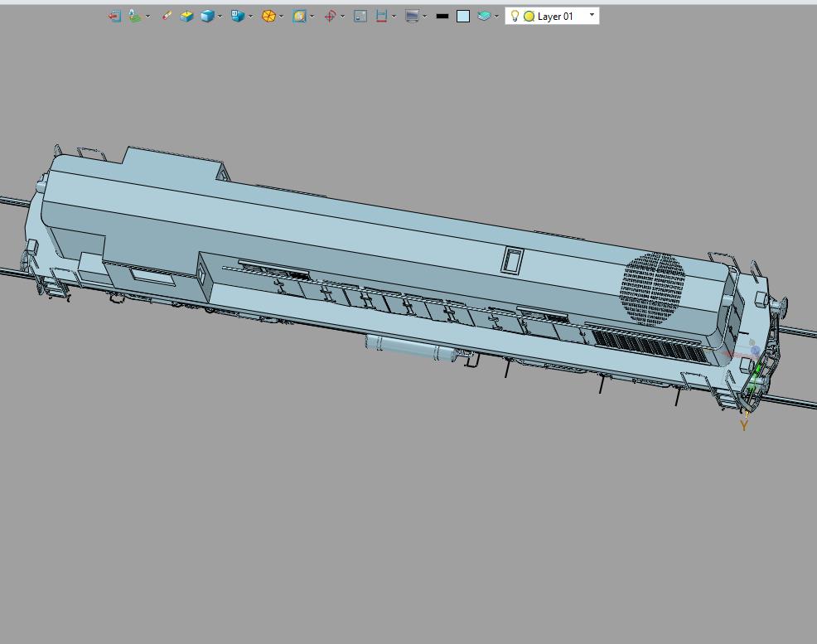Click the grey square view icon

tap(360, 16)
